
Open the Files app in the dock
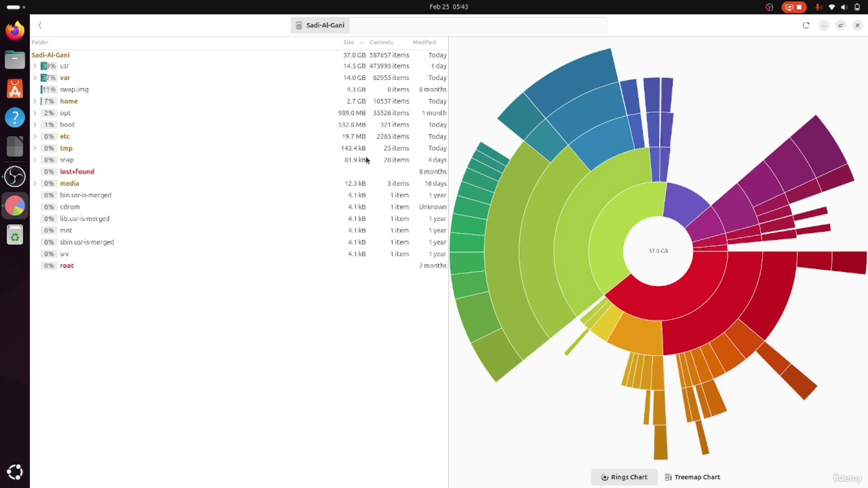[15, 60]
